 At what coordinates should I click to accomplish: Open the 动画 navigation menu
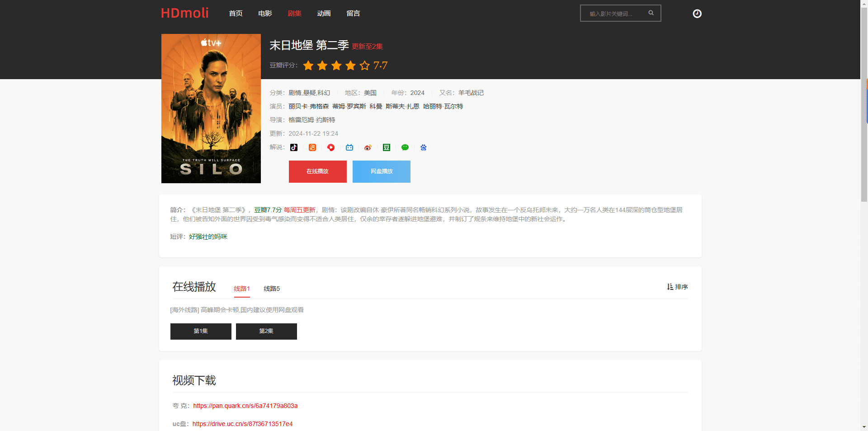324,14
